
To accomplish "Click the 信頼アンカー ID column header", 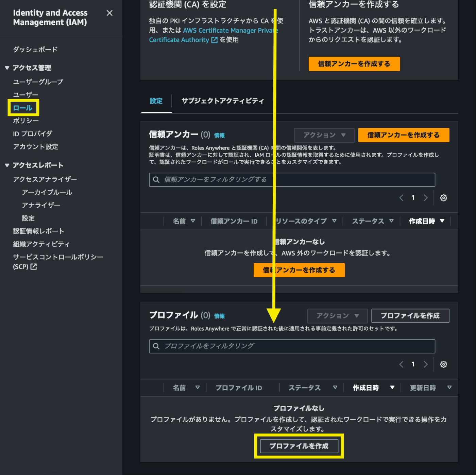I will click(x=234, y=221).
